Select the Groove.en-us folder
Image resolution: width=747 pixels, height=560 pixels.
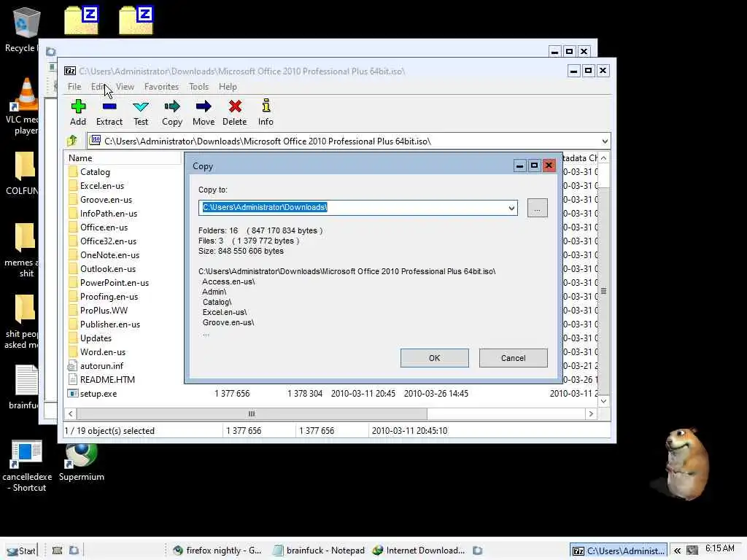click(106, 200)
